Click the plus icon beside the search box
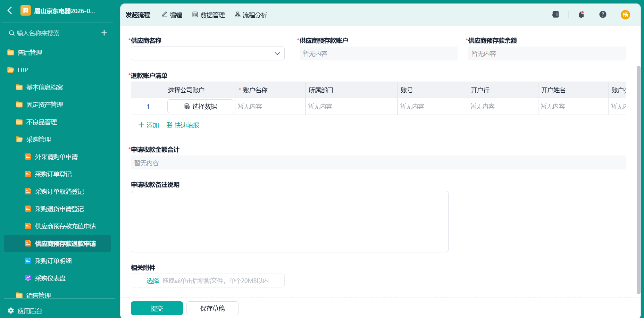The width and height of the screenshot is (644, 318). tap(104, 33)
